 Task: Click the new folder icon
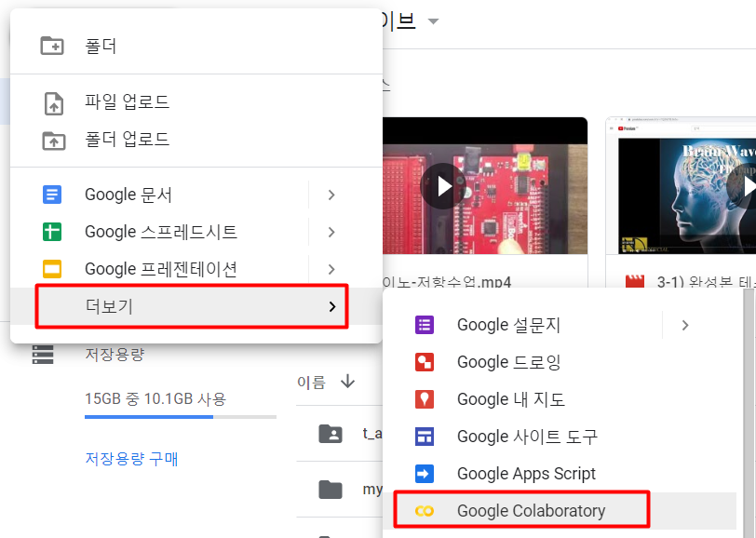(52, 46)
